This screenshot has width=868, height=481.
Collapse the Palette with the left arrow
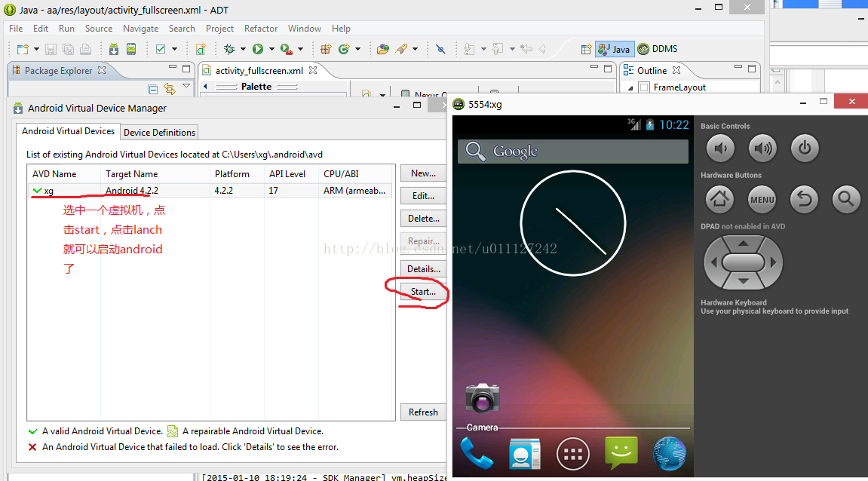tap(205, 87)
